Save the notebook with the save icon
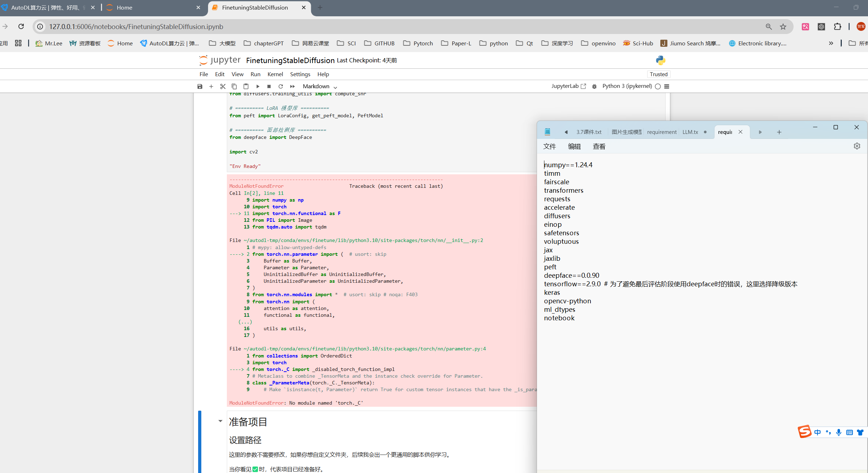 pos(200,86)
